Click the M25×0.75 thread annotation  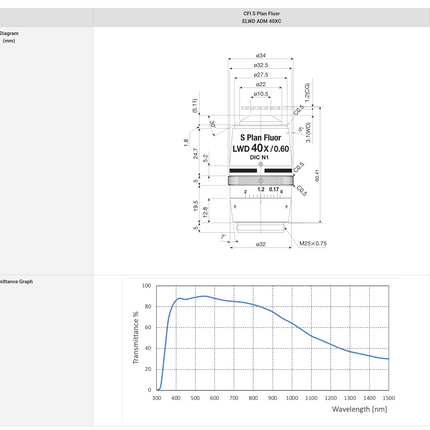pyautogui.click(x=313, y=243)
